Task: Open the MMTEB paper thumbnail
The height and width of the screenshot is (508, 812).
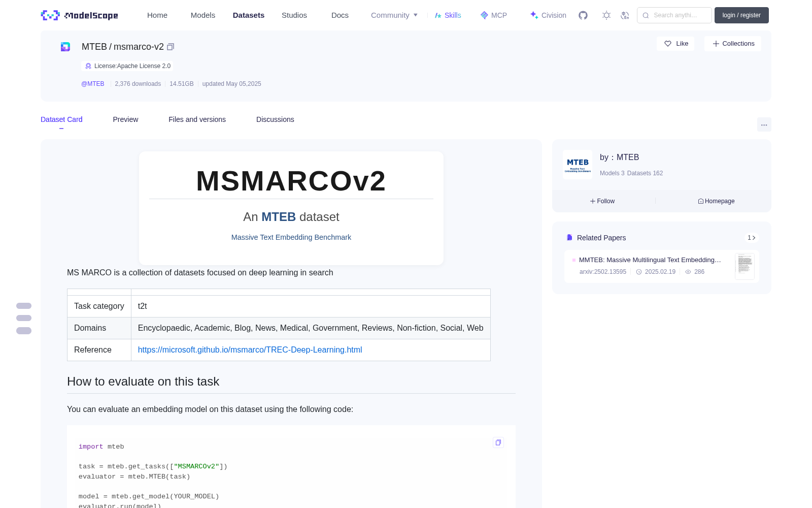Action: click(745, 266)
